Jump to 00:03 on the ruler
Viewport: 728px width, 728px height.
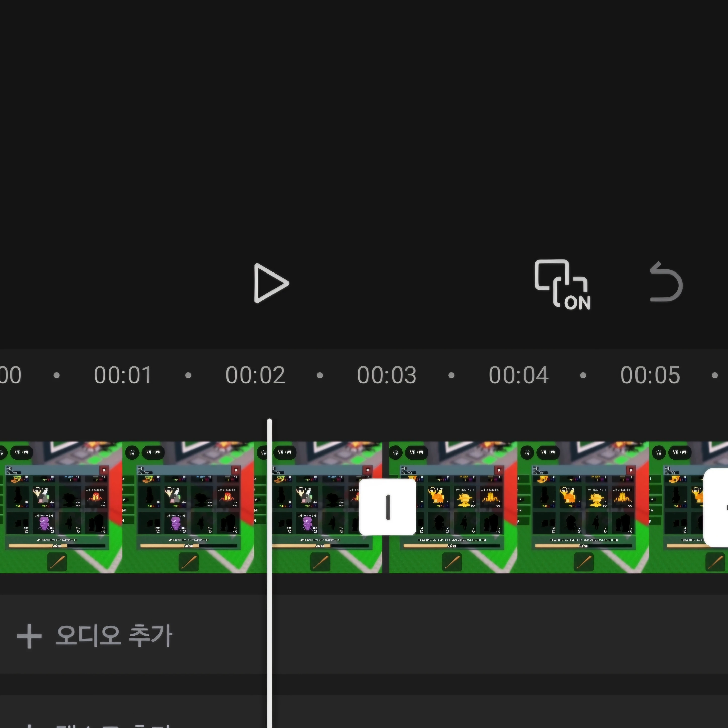(x=387, y=375)
